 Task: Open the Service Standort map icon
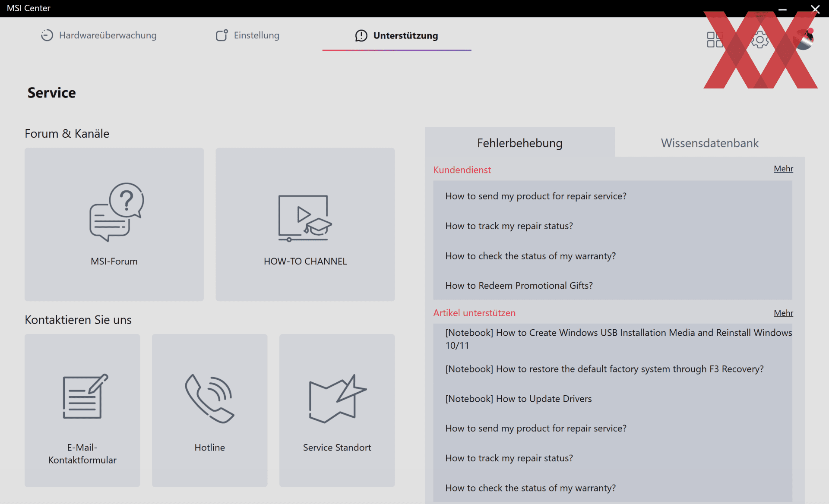[x=337, y=398]
